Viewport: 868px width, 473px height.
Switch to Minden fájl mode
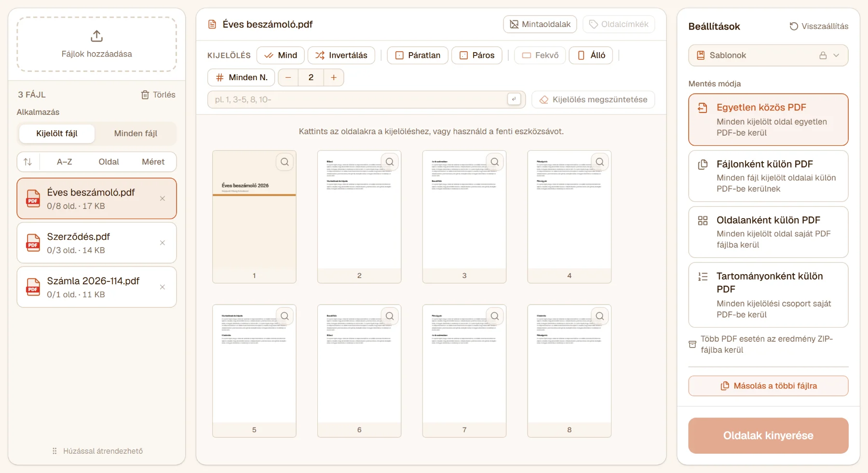pyautogui.click(x=136, y=133)
